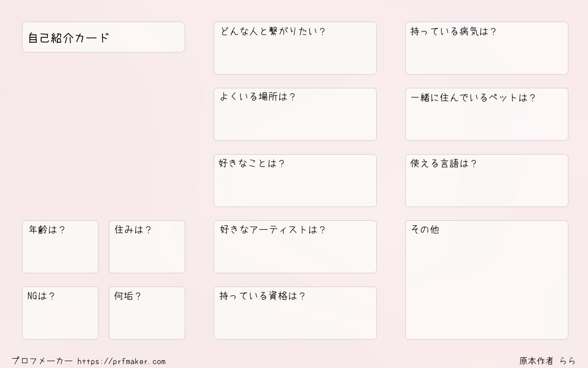Click the 住みは? box

click(x=147, y=247)
